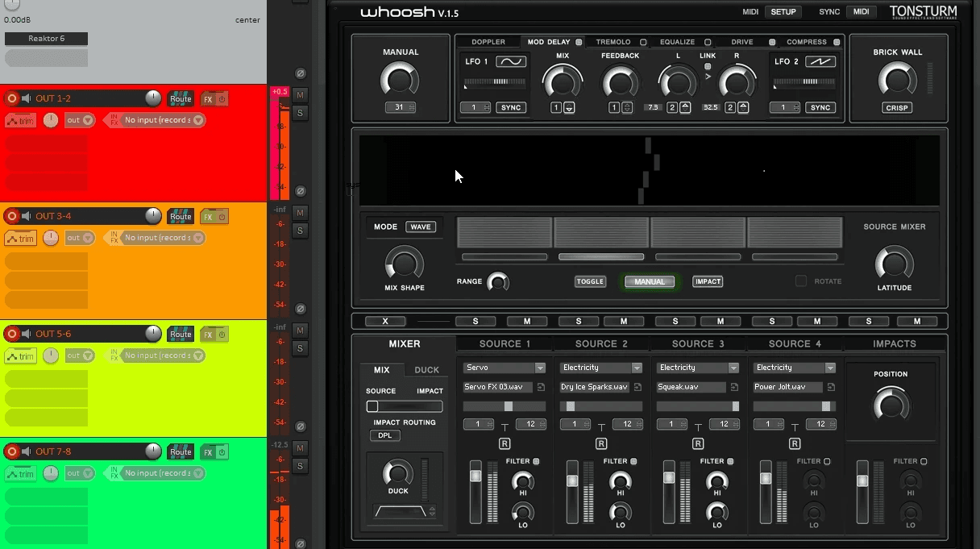The width and height of the screenshot is (980, 549).
Task: Open the envelope trim button on OUT 5-6
Action: point(21,356)
